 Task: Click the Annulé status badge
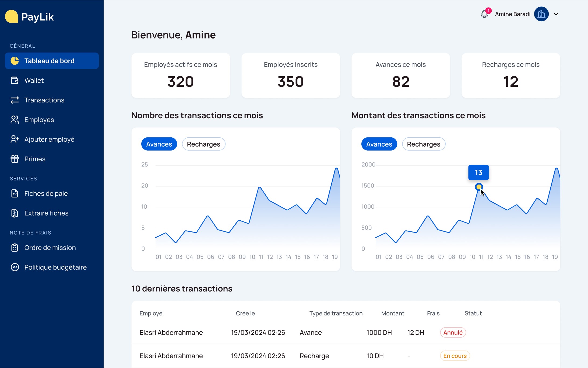click(453, 332)
